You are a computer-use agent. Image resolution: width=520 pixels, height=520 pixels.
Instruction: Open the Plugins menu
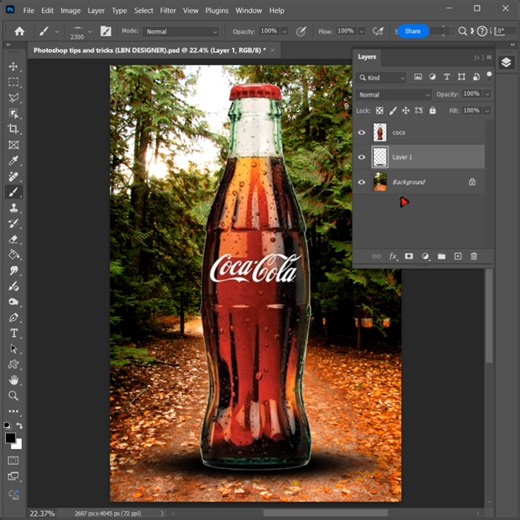217,11
